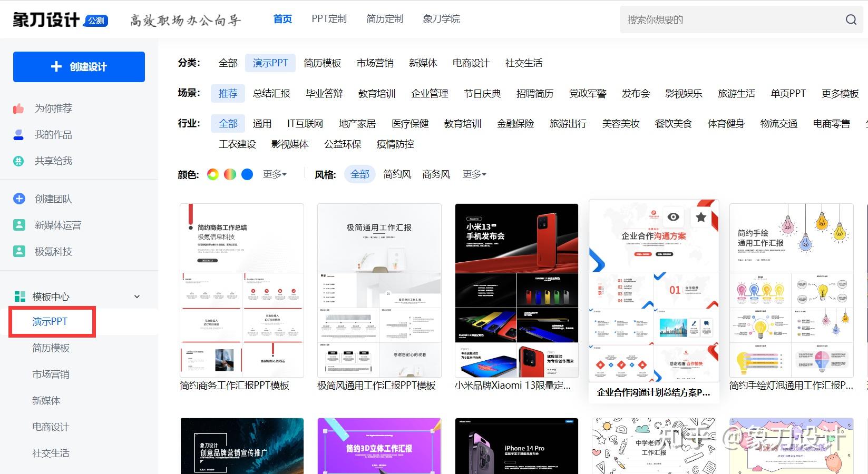The image size is (868, 474).
Task: Click the 创建设计 button
Action: tap(79, 67)
